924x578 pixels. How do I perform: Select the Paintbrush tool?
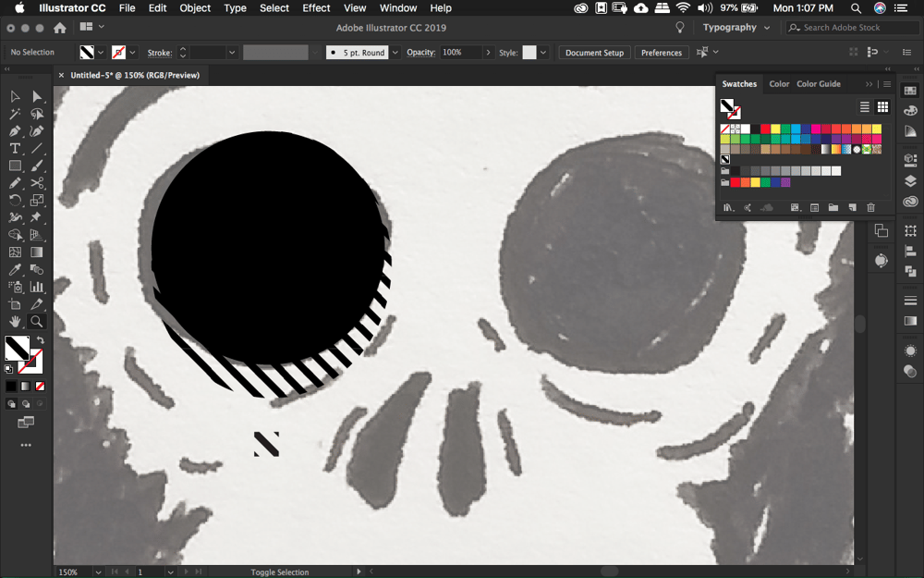tap(37, 166)
